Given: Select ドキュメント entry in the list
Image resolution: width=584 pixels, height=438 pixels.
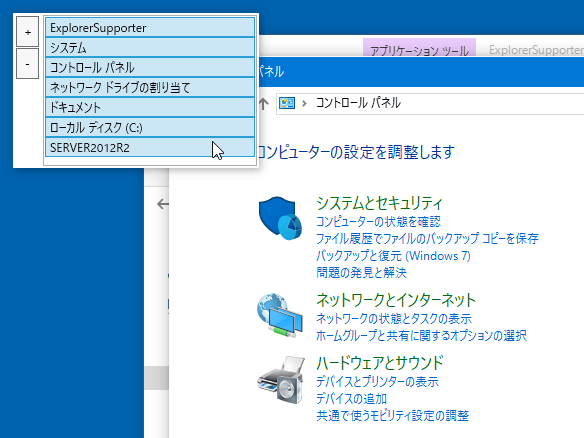Looking at the screenshot, I should coord(150,108).
